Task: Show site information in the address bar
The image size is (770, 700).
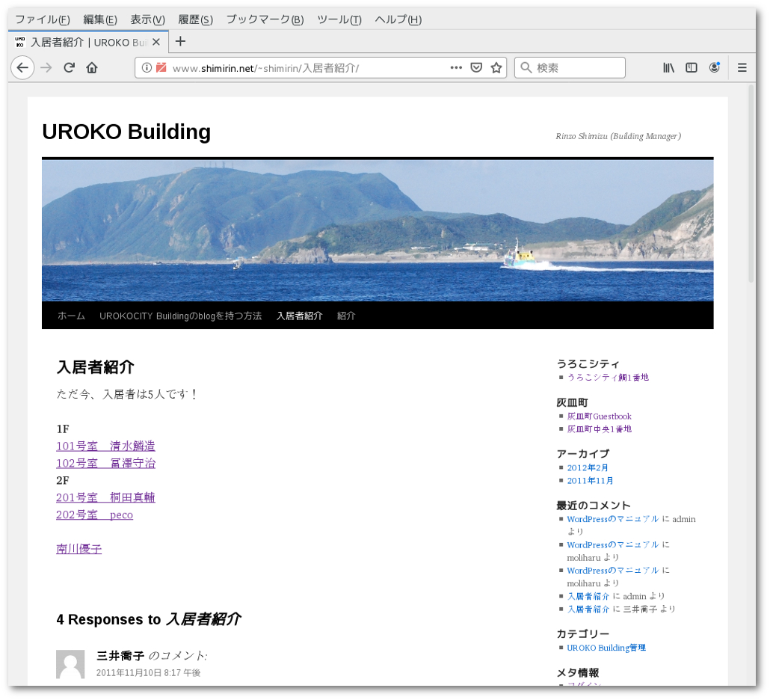Action: point(147,67)
